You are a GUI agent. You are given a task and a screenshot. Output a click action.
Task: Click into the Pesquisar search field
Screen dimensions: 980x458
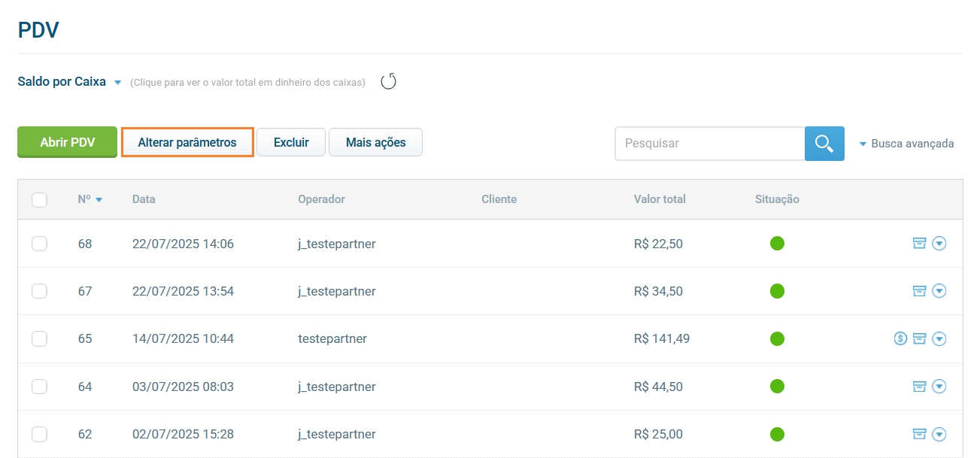click(x=709, y=143)
